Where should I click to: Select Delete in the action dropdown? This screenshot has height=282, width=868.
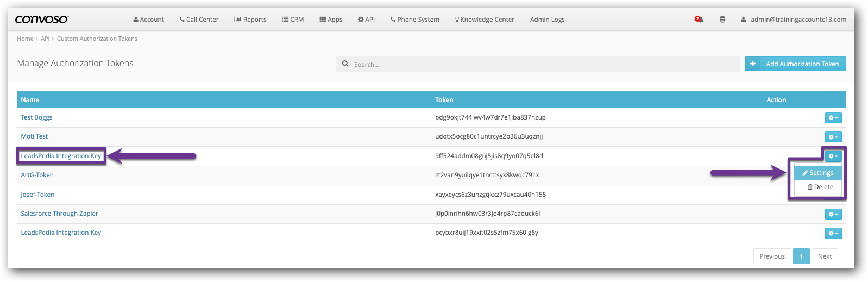[x=820, y=187]
